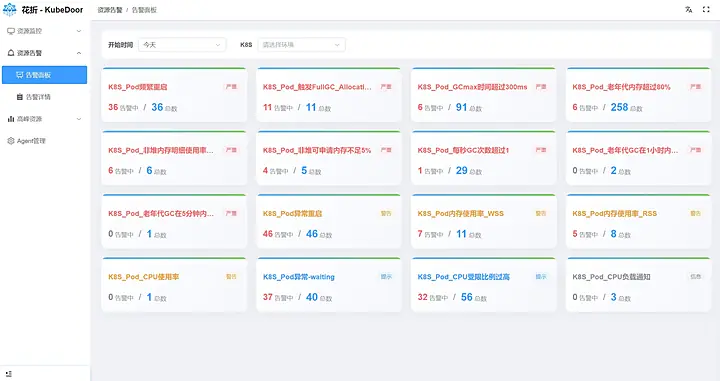Click total count 29 on 每秒GC次数超过1 card
Image resolution: width=720 pixels, height=381 pixels.
(x=461, y=171)
